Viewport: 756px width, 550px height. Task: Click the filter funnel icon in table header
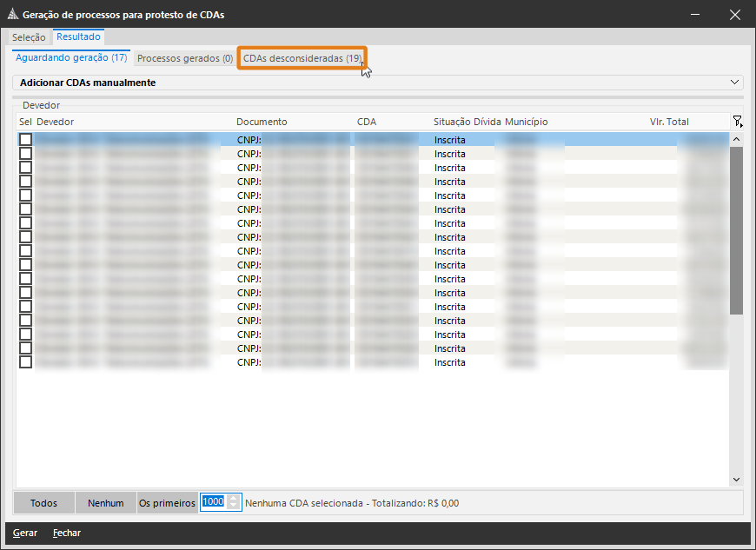[x=737, y=122]
